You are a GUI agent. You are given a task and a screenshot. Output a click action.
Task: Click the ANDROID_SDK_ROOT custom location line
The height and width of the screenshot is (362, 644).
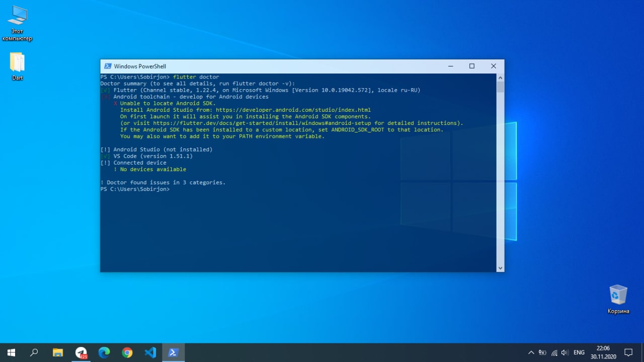pyautogui.click(x=282, y=129)
